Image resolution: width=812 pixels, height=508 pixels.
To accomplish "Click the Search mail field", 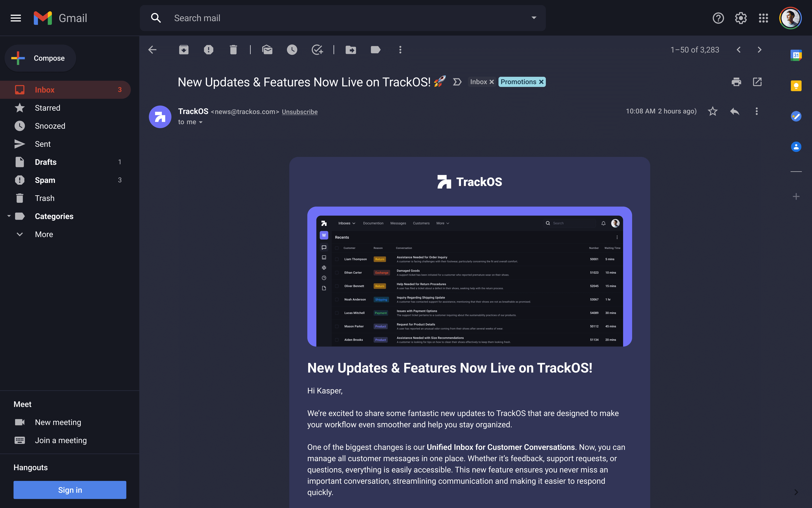I will coord(343,18).
